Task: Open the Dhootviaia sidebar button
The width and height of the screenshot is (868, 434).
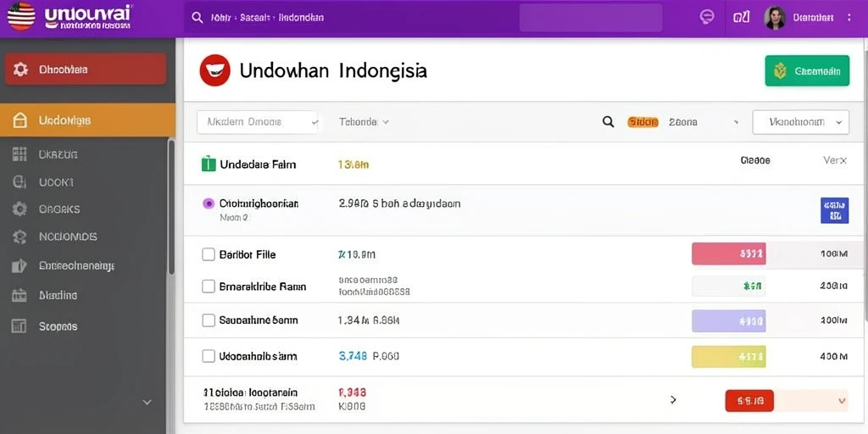Action: tap(86, 70)
